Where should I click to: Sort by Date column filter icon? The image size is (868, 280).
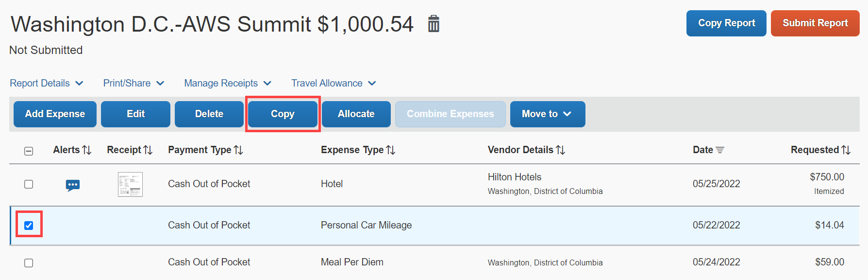720,150
